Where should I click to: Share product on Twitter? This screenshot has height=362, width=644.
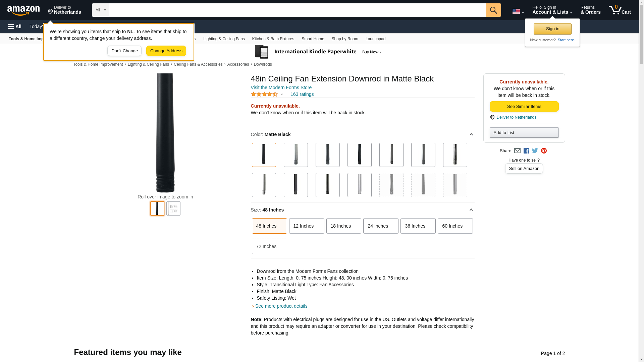point(535,151)
